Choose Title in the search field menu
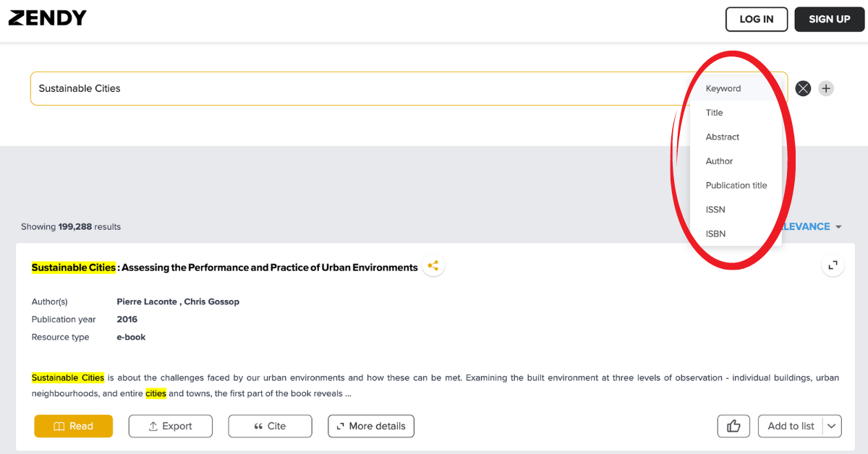The height and width of the screenshot is (454, 868). click(715, 113)
